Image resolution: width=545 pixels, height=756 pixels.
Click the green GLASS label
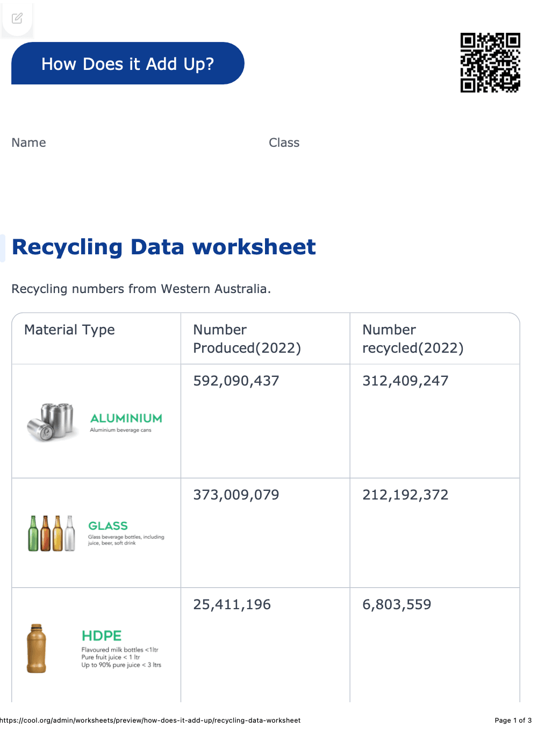tap(108, 526)
